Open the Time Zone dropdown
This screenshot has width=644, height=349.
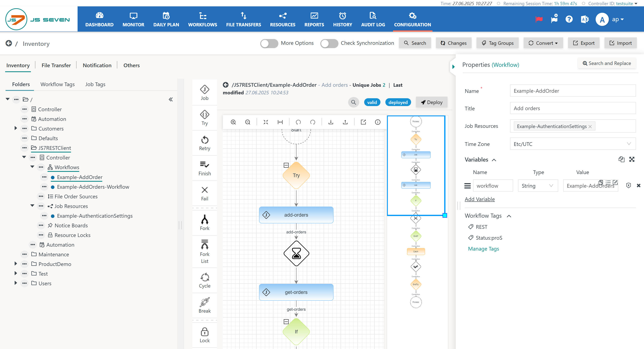coord(573,144)
